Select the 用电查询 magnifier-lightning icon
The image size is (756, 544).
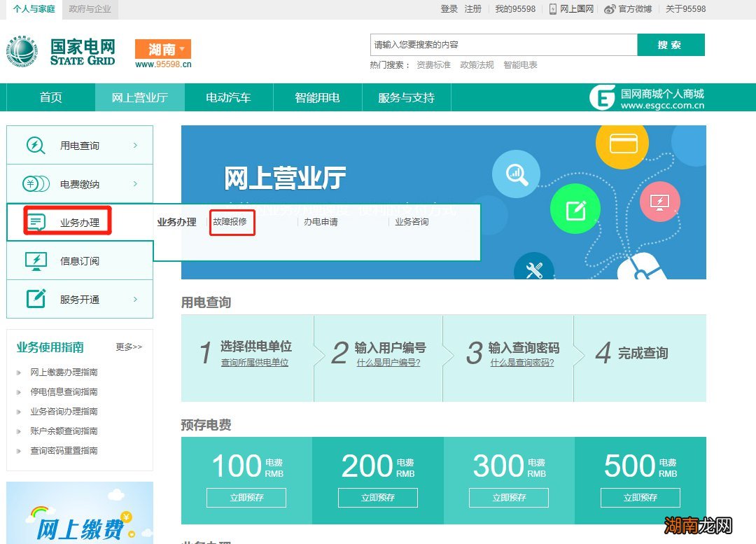[x=37, y=144]
